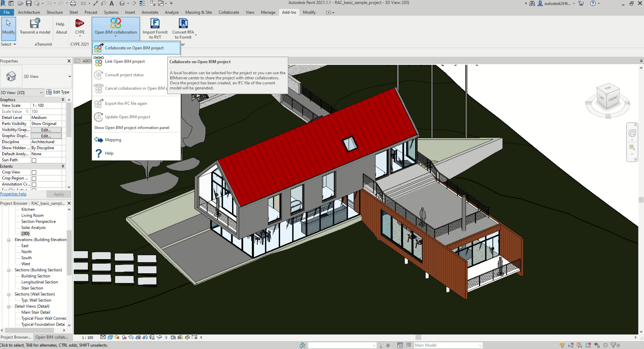Click the 1:100 view scale control
Screen dimensions: 644x349
(x=87, y=337)
